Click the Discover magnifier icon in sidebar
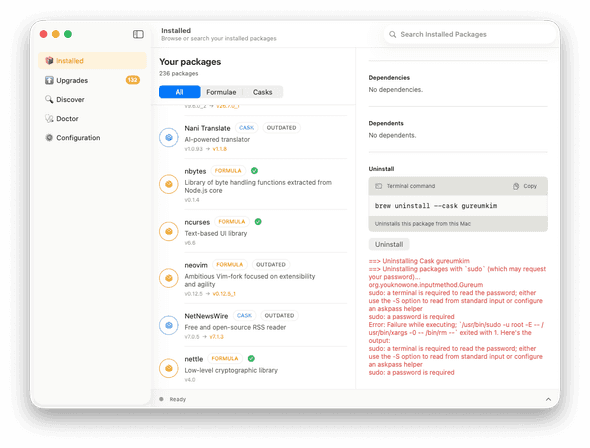 pyautogui.click(x=49, y=99)
